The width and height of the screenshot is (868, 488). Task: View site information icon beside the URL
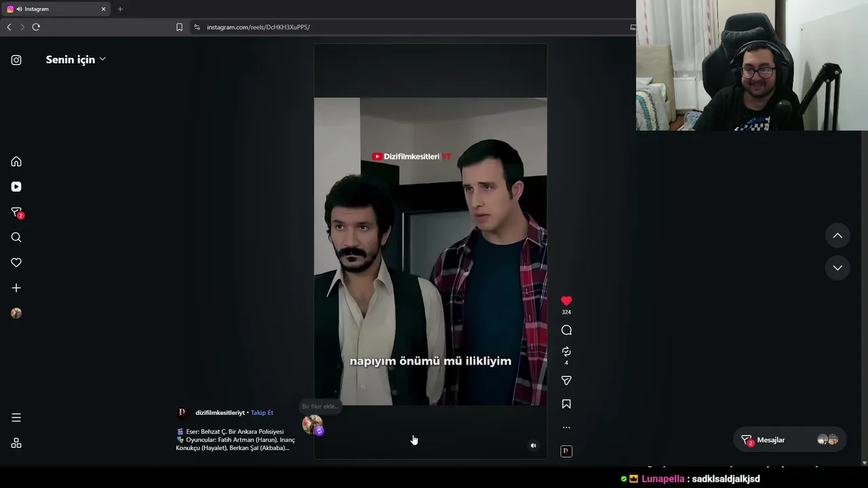pyautogui.click(x=197, y=27)
